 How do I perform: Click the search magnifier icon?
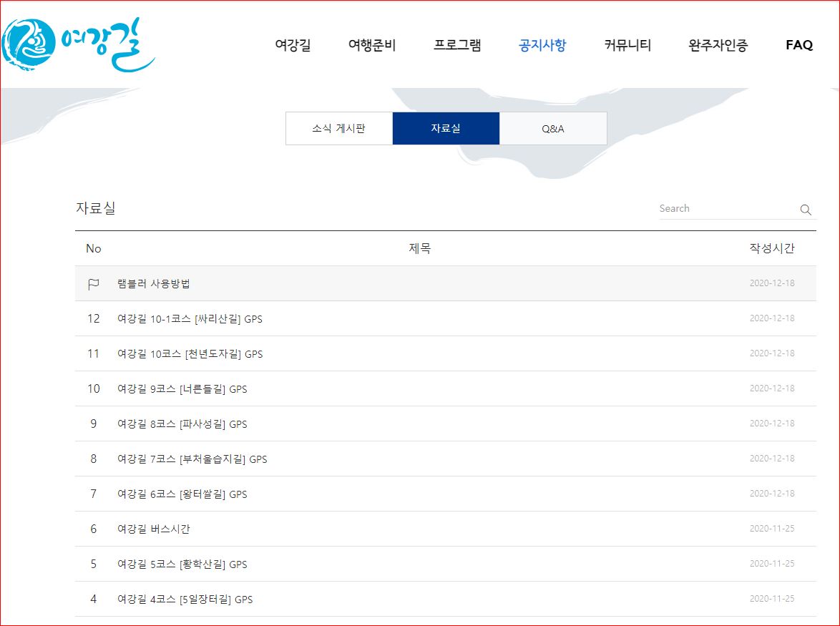pos(805,210)
